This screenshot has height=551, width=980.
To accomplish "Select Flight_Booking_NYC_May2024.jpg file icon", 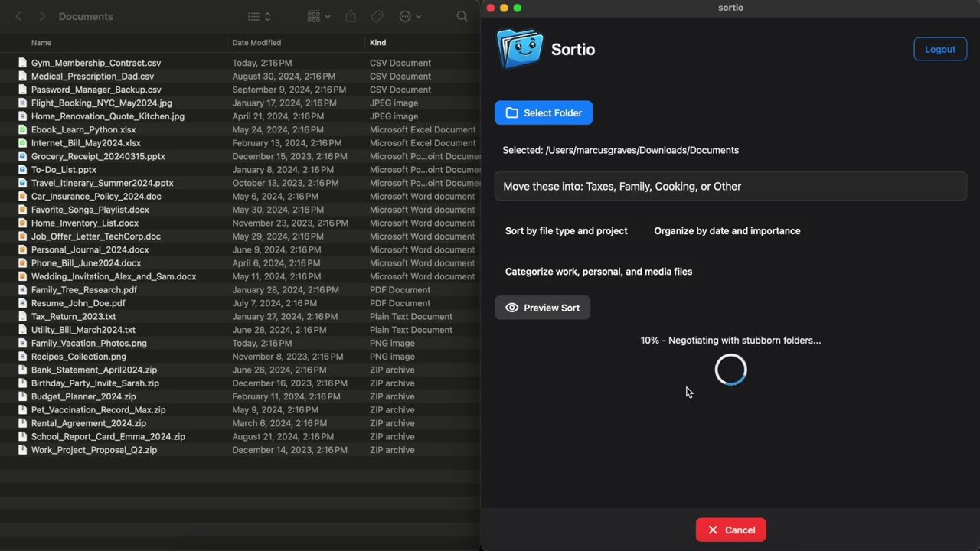I will point(23,103).
